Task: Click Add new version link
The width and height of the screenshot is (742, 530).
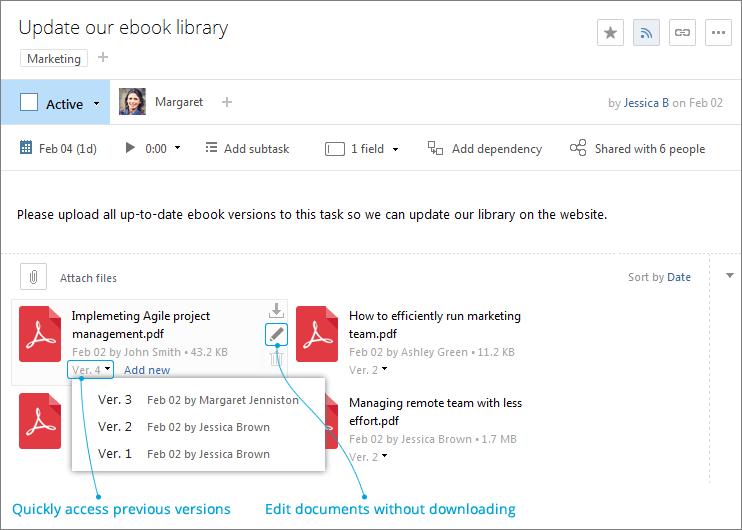Action: pyautogui.click(x=147, y=370)
